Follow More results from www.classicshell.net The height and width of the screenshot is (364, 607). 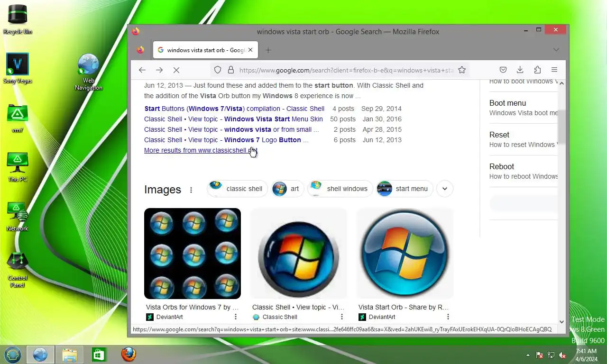(x=201, y=150)
